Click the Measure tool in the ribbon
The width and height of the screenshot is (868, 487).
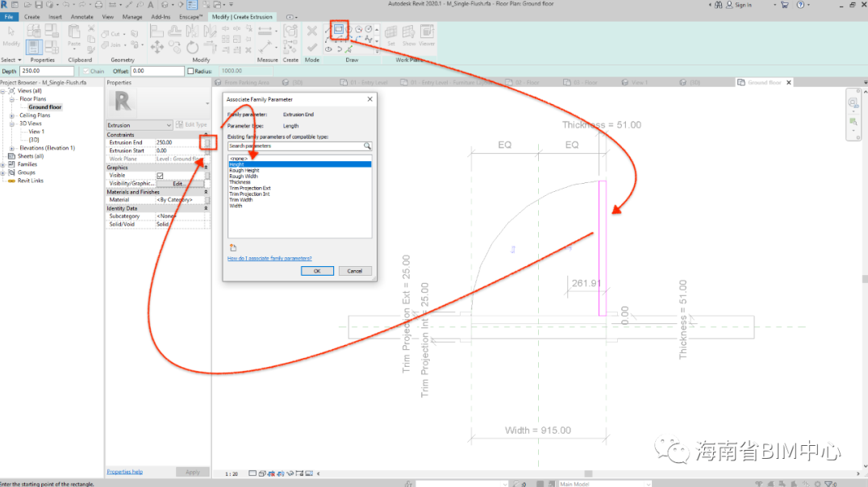pyautogui.click(x=265, y=32)
